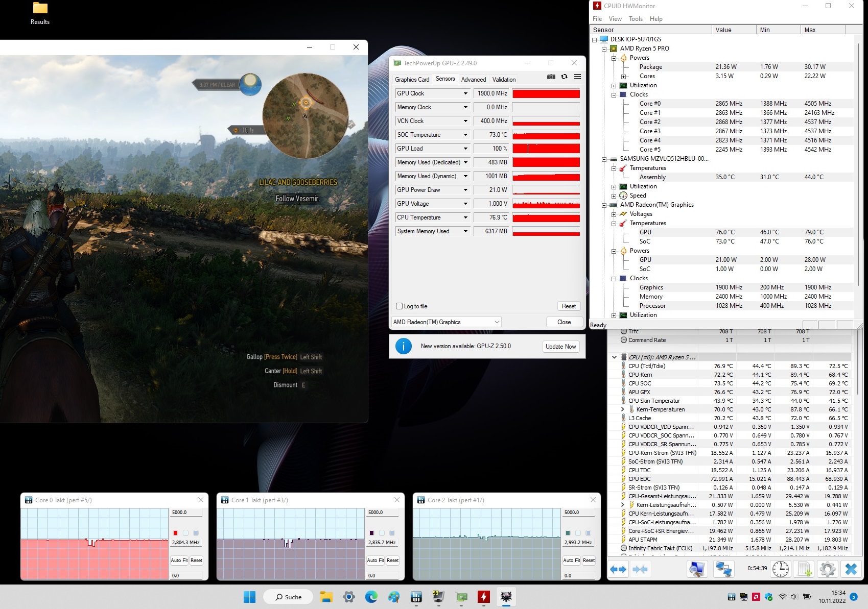Enable the Log to file checkbox
This screenshot has width=868, height=609.
coord(400,306)
